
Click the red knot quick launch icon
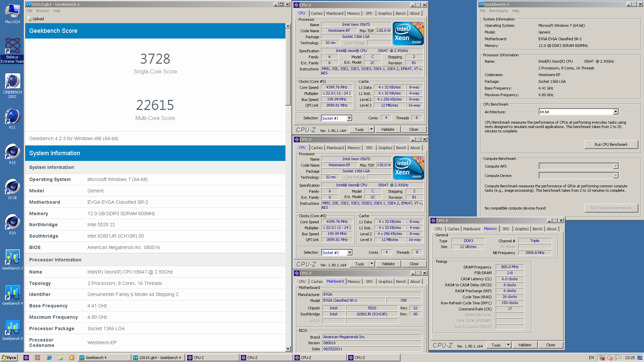point(38,358)
